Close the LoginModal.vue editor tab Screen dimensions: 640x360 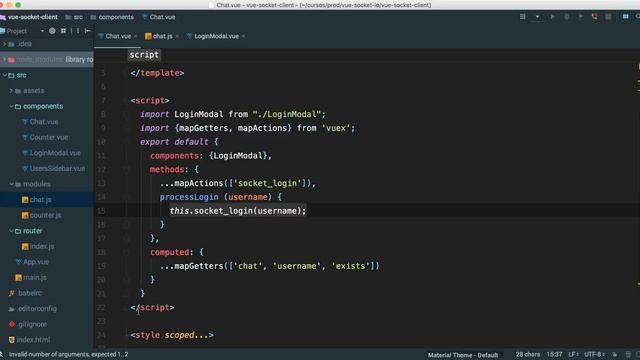[x=243, y=36]
